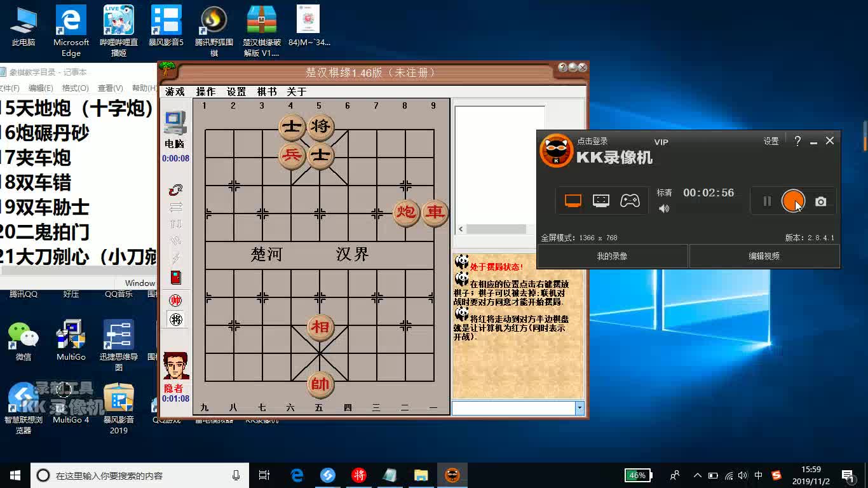Click 标清 quality setting in KK录像机
The image size is (868, 488).
664,193
